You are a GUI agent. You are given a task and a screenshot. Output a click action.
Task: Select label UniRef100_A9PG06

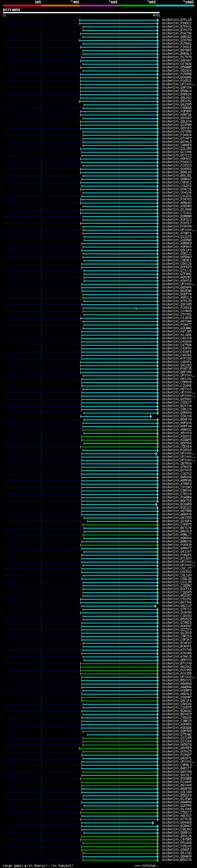tap(176, 423)
